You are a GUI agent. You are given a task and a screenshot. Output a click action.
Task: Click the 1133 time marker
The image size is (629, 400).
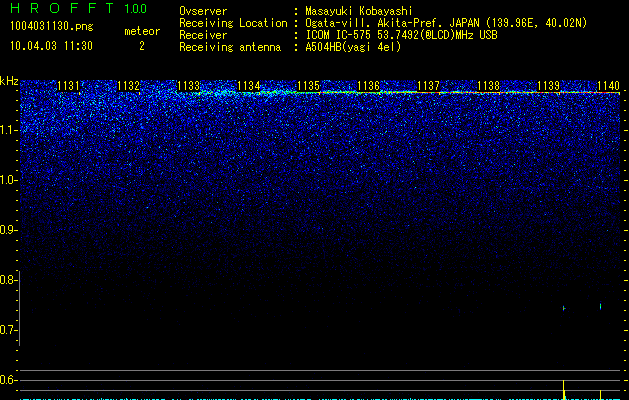point(189,86)
